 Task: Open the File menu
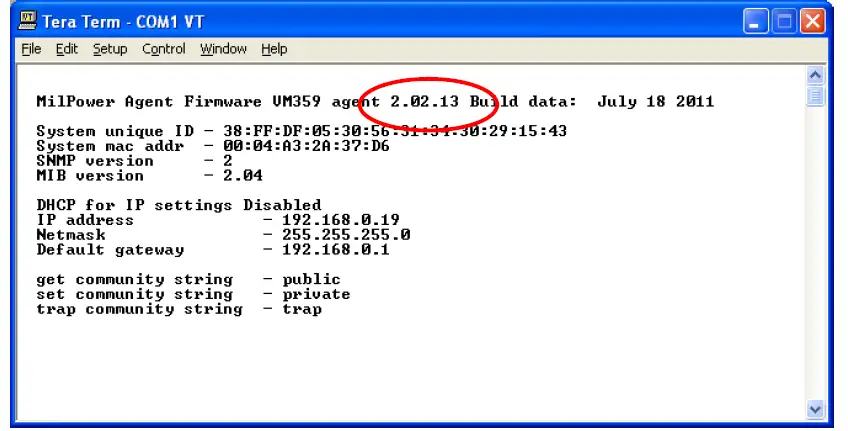[x=31, y=49]
